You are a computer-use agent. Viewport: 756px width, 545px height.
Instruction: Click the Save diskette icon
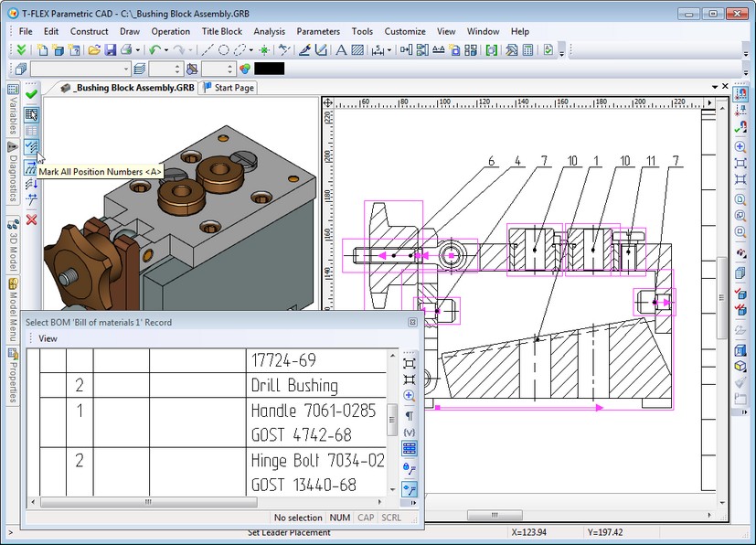coord(110,50)
